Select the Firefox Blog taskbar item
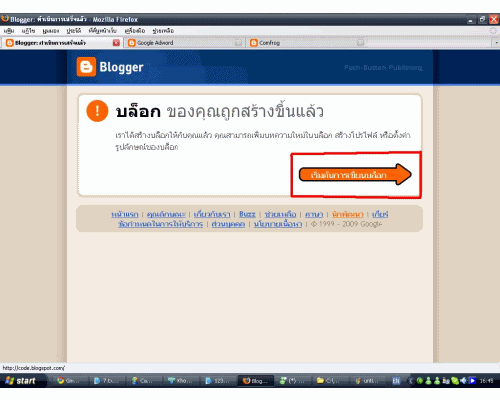Viewport: 500px width, 400px height. click(x=256, y=381)
